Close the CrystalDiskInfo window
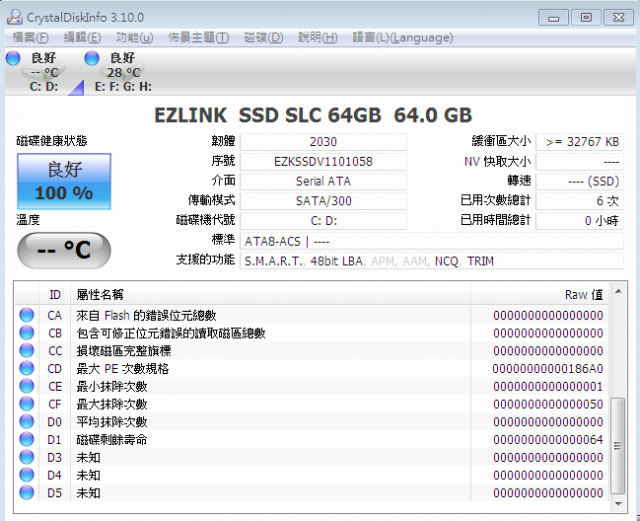The image size is (640, 521). [619, 18]
